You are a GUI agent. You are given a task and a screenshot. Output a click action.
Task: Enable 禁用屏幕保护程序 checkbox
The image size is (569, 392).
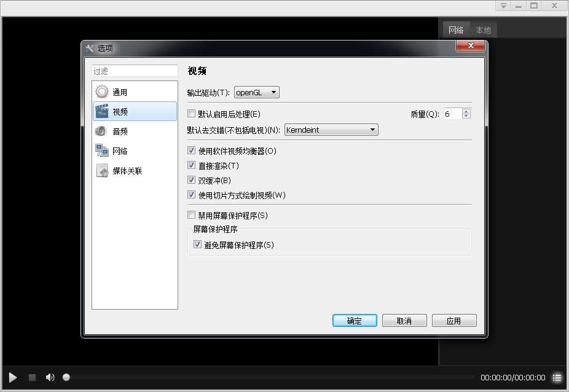click(x=191, y=215)
